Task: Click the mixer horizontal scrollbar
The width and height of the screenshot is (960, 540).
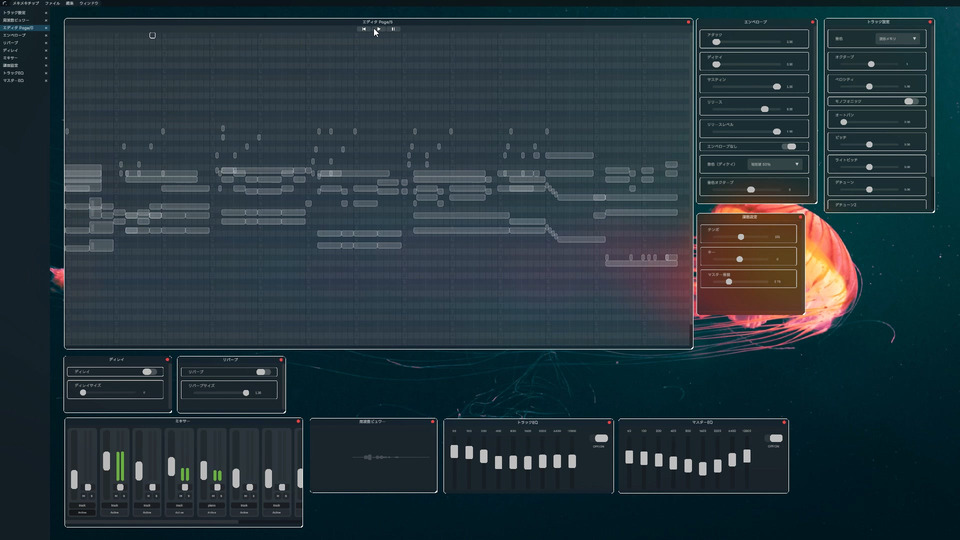Action: tap(152, 522)
